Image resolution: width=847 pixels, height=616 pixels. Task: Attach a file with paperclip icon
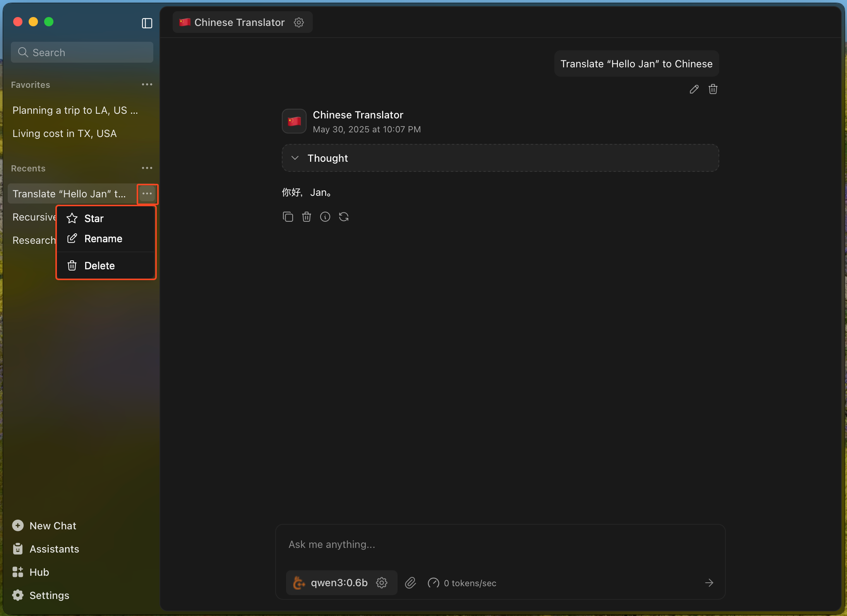pos(410,583)
